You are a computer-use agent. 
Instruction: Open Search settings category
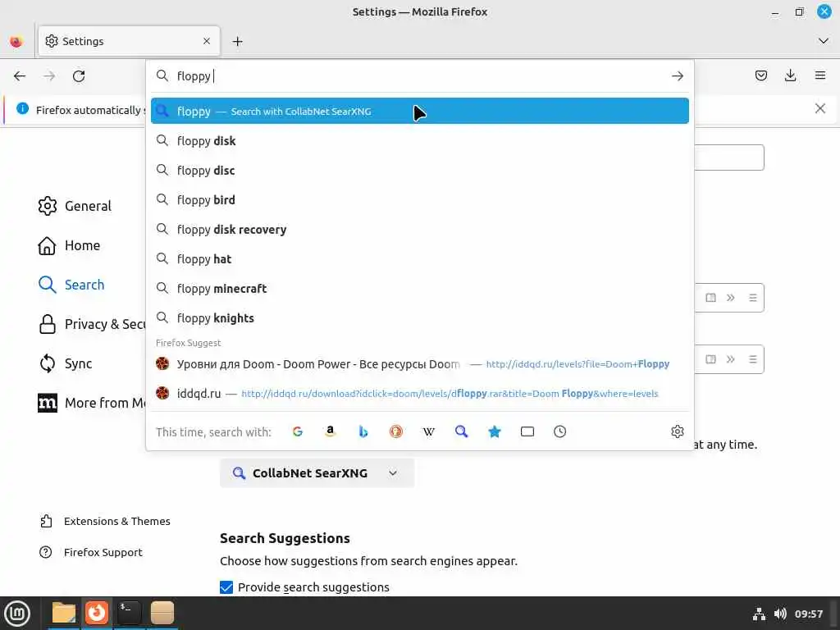[71, 285]
